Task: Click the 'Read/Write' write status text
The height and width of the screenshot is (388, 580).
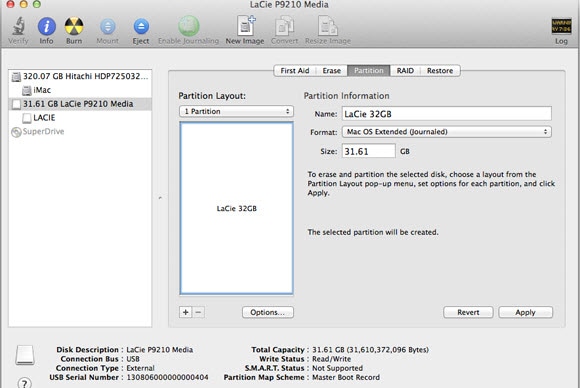Action: coord(331,359)
